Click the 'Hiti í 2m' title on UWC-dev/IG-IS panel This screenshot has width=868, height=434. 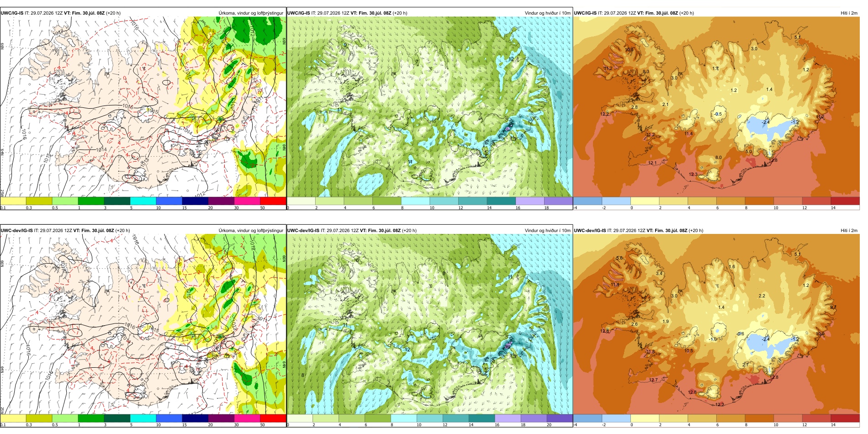(849, 231)
